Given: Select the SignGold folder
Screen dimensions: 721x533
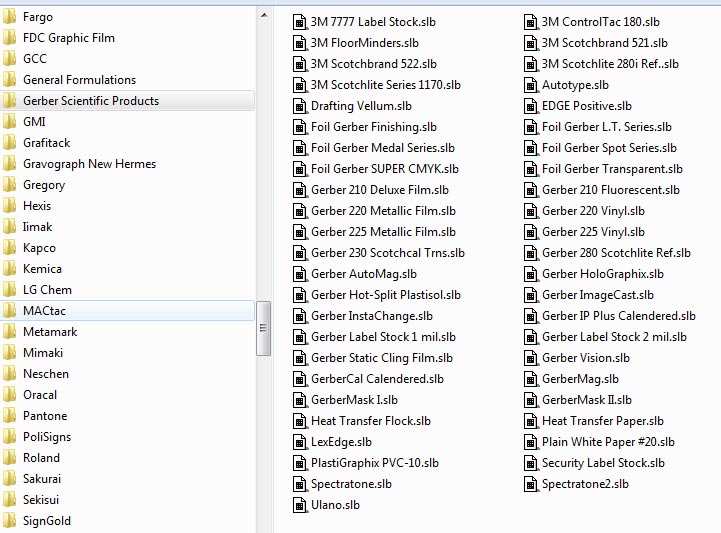Looking at the screenshot, I should (47, 521).
